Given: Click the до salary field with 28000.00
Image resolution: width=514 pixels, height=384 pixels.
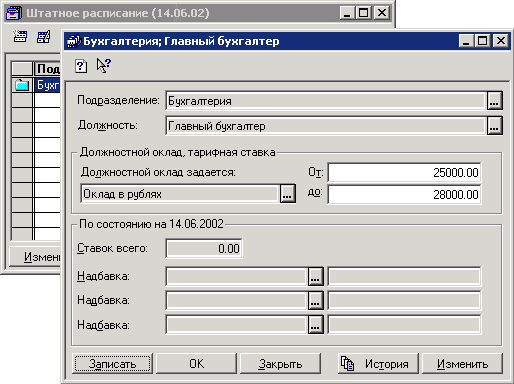Looking at the screenshot, I should [x=404, y=194].
